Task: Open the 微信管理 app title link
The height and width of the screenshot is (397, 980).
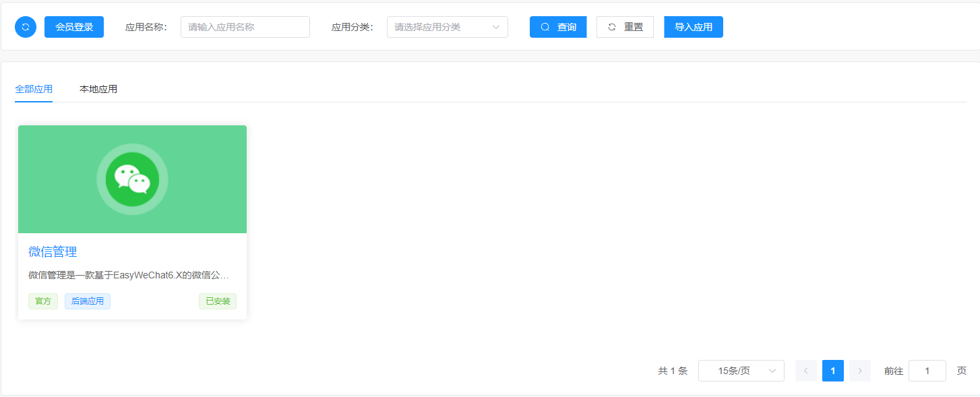Action: click(53, 251)
